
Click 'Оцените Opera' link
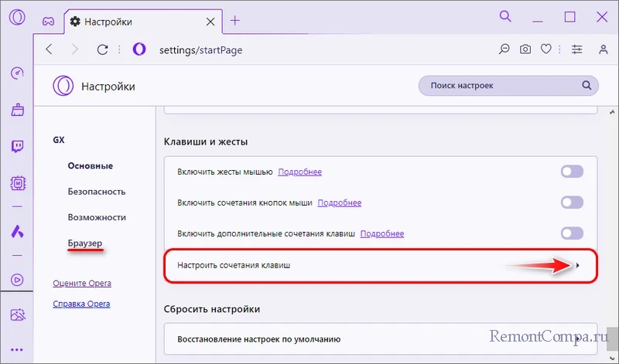coord(80,283)
